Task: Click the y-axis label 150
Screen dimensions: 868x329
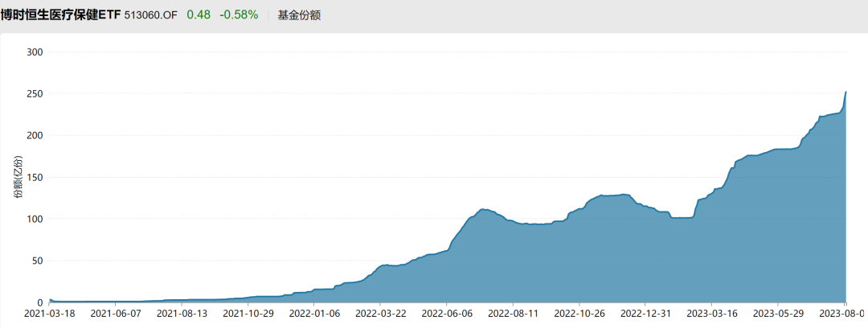Action: point(35,177)
